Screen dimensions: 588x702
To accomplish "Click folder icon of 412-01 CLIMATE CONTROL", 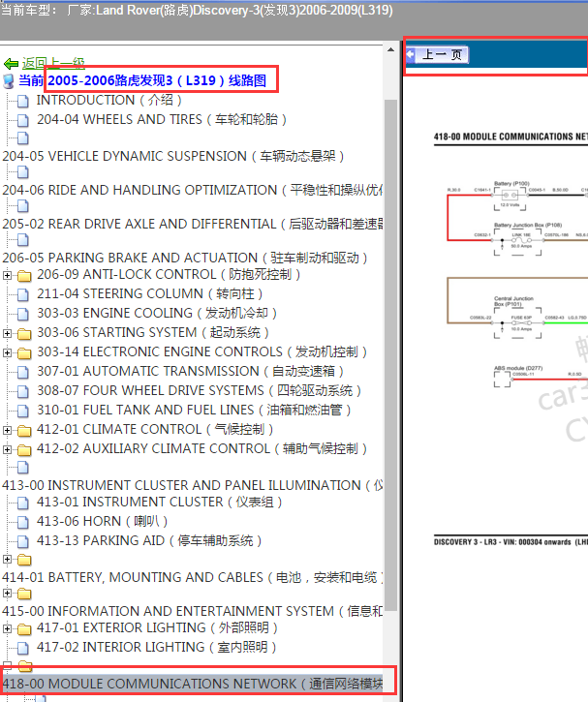I will click(x=24, y=430).
